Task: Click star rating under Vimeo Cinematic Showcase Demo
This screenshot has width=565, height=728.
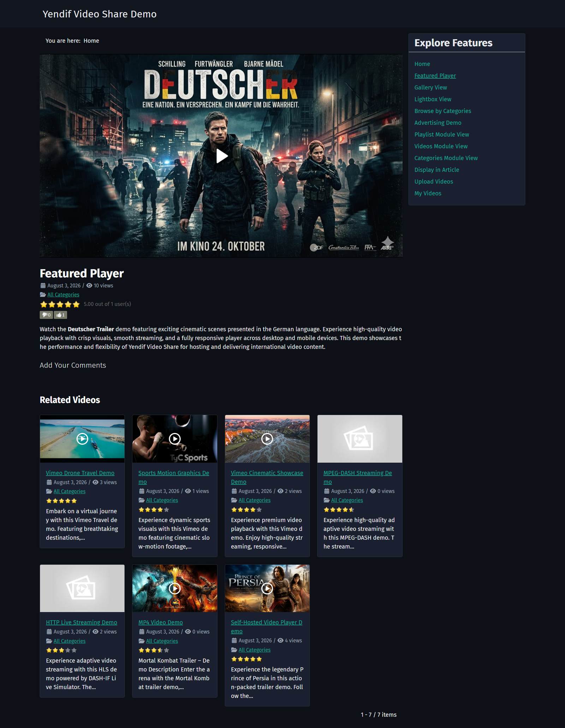Action: [246, 510]
